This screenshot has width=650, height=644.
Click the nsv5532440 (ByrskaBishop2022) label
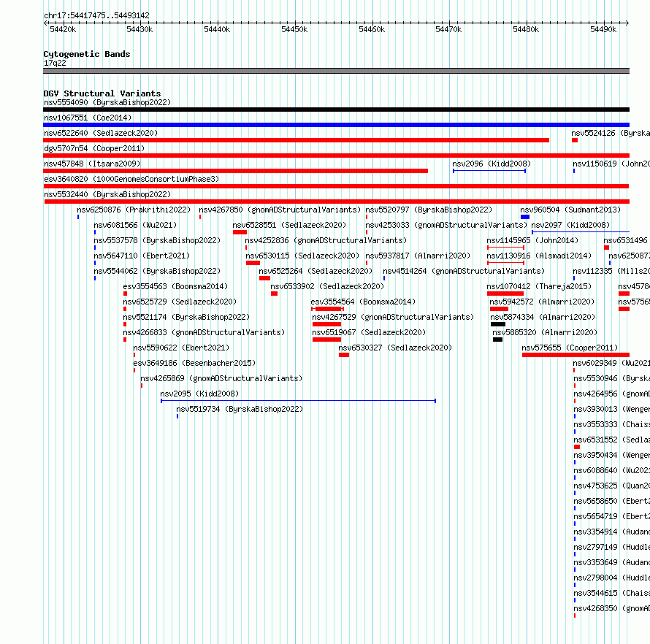coord(107,194)
